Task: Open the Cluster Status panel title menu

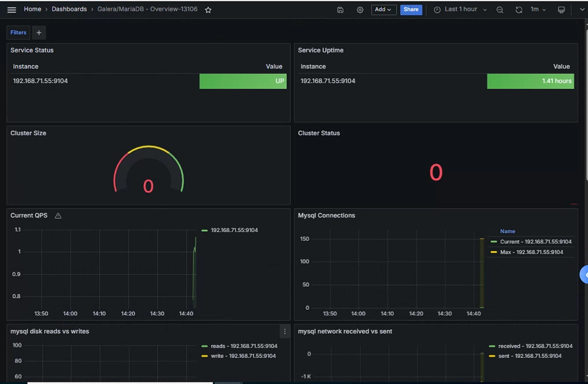Action: pyautogui.click(x=319, y=133)
